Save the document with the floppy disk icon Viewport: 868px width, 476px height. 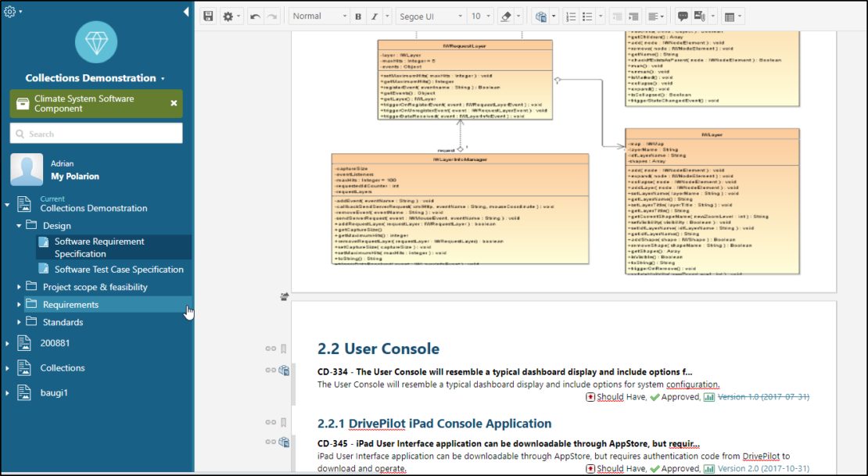208,16
